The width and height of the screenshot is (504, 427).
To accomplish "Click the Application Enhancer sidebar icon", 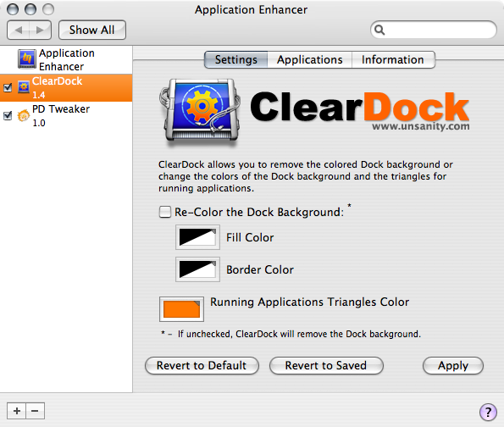I will 26,58.
